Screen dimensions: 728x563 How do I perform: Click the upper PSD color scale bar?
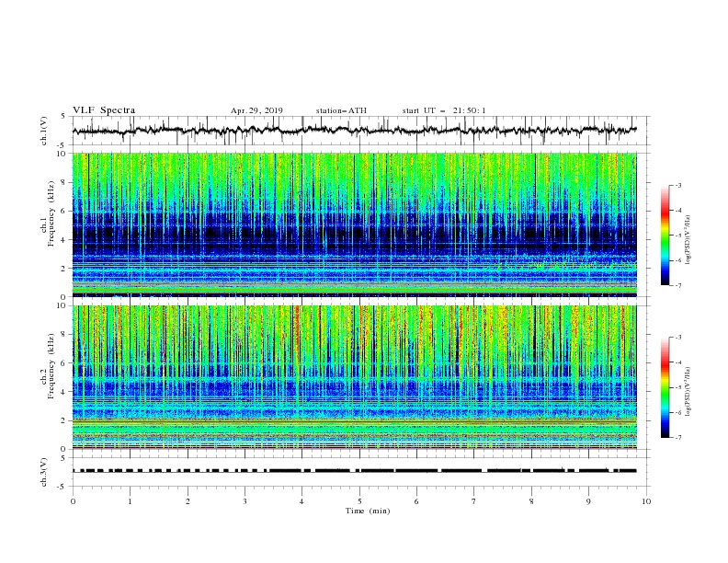click(x=665, y=235)
